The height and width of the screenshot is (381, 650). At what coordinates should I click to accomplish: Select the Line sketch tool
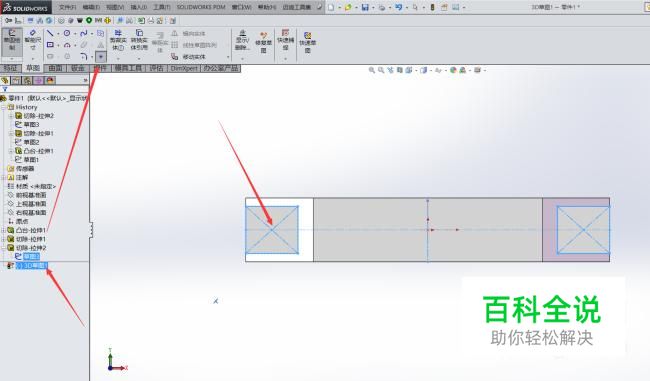tap(50, 33)
